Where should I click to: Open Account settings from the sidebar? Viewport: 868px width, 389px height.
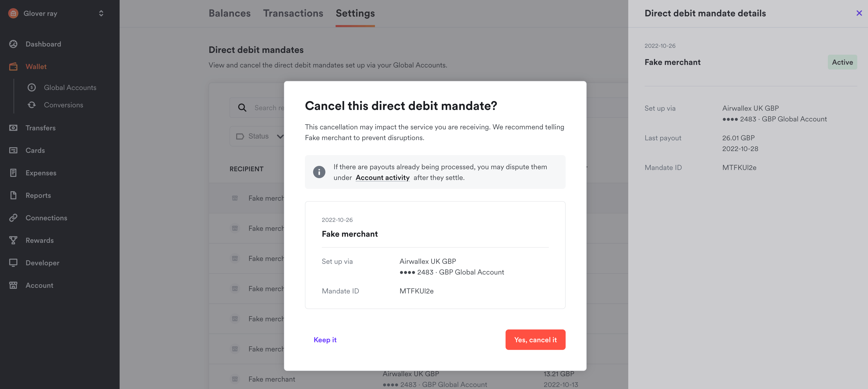click(x=14, y=285)
